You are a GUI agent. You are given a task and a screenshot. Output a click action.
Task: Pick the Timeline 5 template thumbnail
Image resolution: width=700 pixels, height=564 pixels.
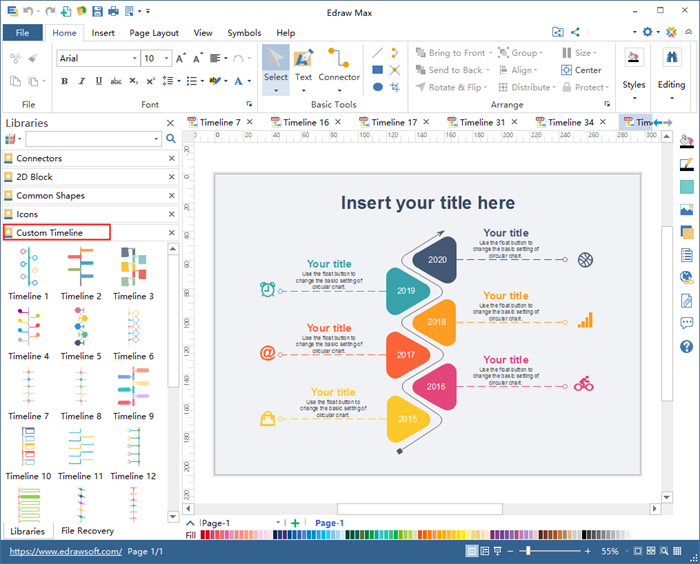click(x=80, y=329)
